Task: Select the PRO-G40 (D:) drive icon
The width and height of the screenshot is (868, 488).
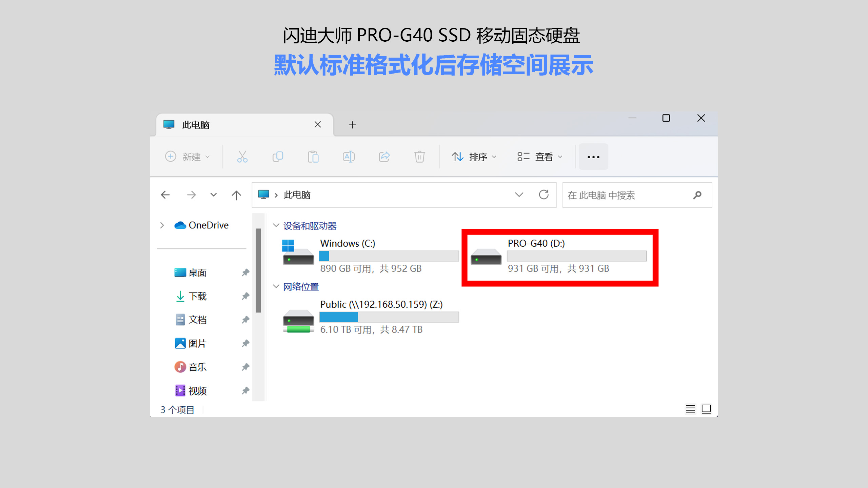Action: pos(486,256)
